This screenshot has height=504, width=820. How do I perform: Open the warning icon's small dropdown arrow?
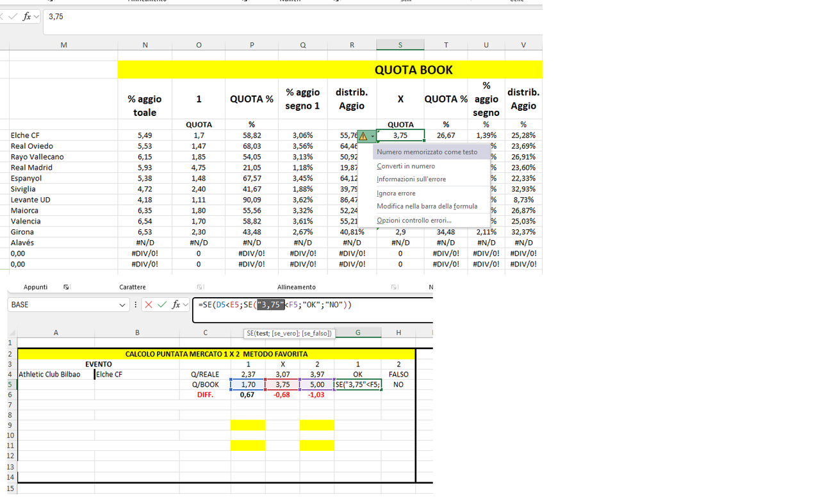[x=372, y=136]
